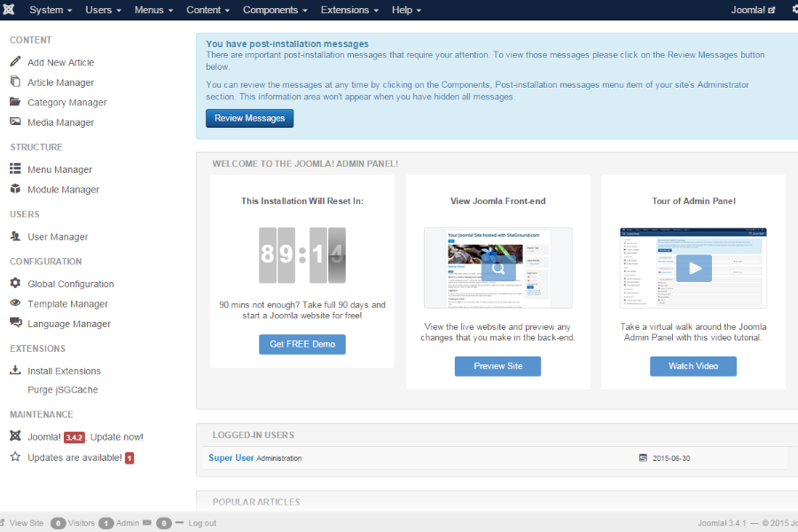The height and width of the screenshot is (532, 798).
Task: Click the messages count badge in status bar
Action: point(164,523)
